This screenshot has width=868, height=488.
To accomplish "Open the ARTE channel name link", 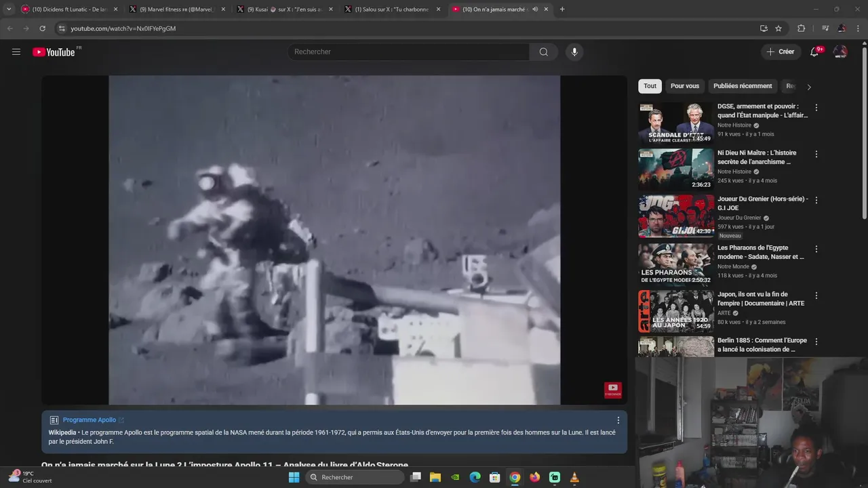I will (x=724, y=313).
